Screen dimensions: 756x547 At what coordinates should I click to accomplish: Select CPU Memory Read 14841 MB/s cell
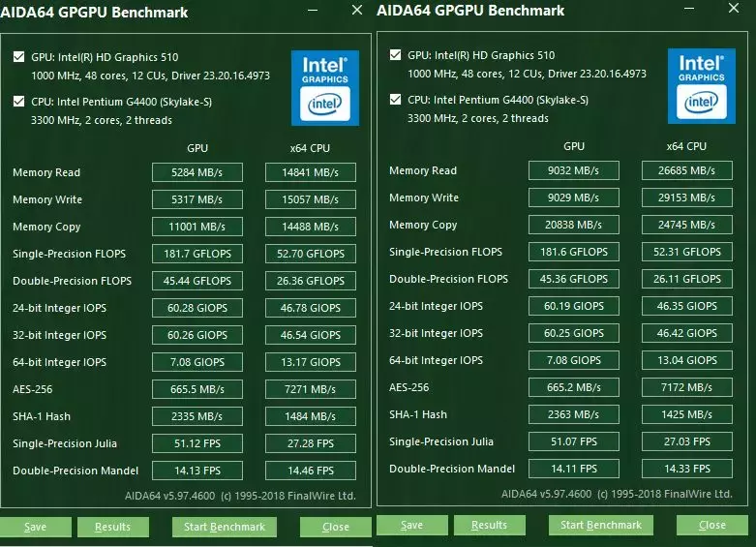pyautogui.click(x=311, y=172)
